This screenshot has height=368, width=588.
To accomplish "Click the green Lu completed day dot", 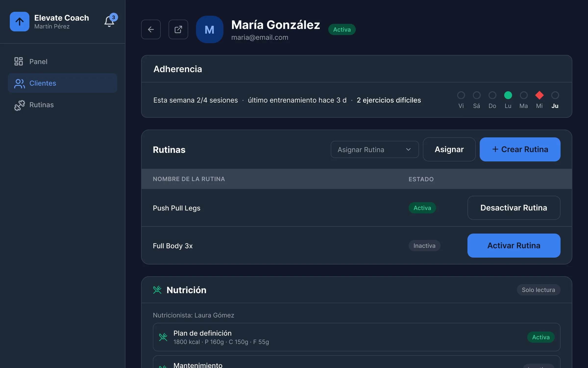I will (x=508, y=95).
